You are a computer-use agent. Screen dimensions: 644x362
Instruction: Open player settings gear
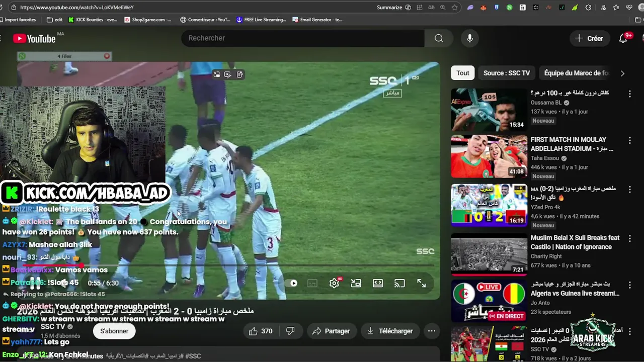click(334, 284)
